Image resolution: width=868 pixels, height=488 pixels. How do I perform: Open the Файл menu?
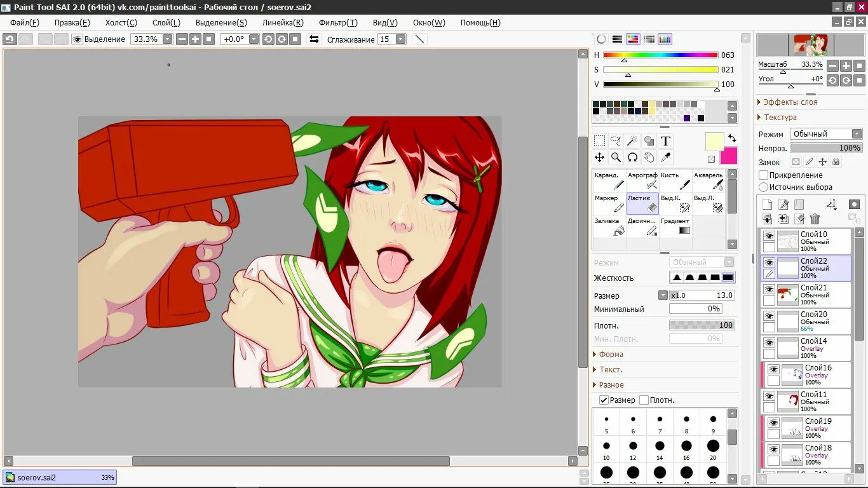click(25, 22)
